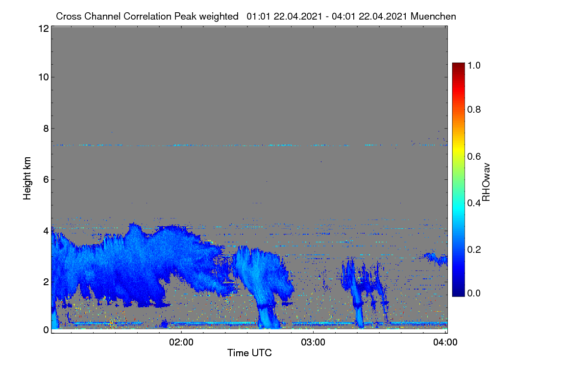Click the 8 km height tick label
This screenshot has height=392, width=588.
[x=46, y=128]
